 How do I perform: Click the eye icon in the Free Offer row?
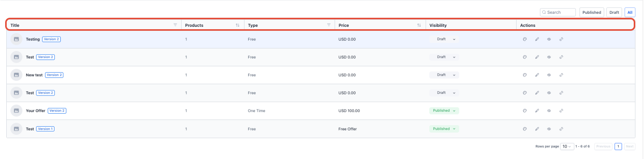[549, 129]
